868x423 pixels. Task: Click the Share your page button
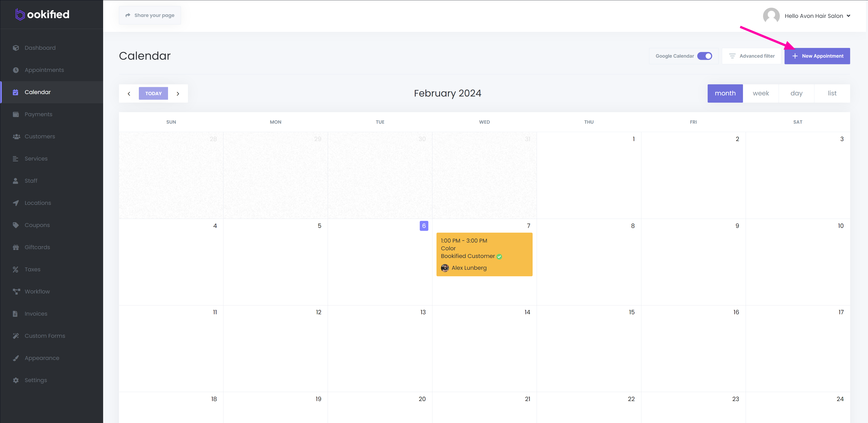tap(150, 15)
